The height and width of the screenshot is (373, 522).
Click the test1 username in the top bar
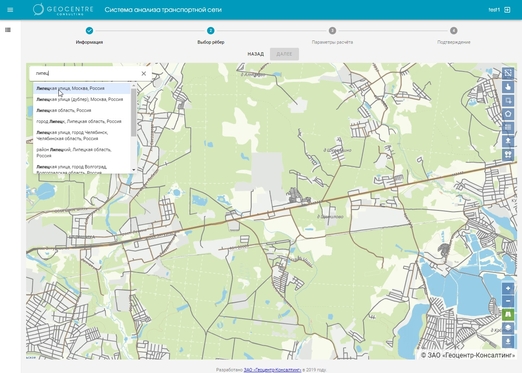(x=494, y=10)
